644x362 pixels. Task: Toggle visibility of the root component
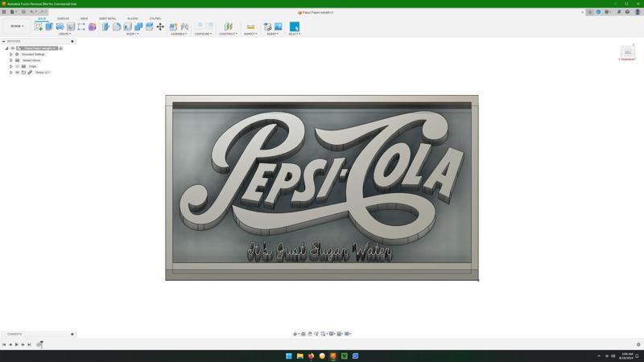pyautogui.click(x=13, y=48)
